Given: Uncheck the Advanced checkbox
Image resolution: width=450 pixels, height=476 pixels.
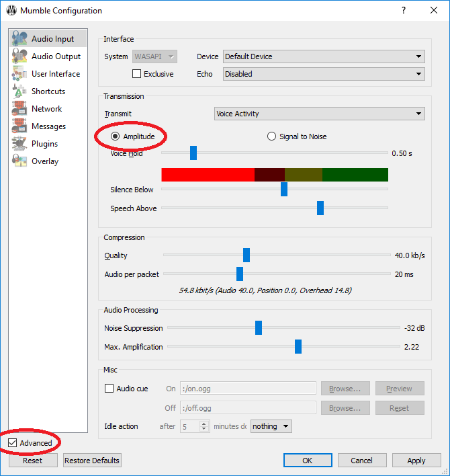Looking at the screenshot, I should (x=13, y=443).
